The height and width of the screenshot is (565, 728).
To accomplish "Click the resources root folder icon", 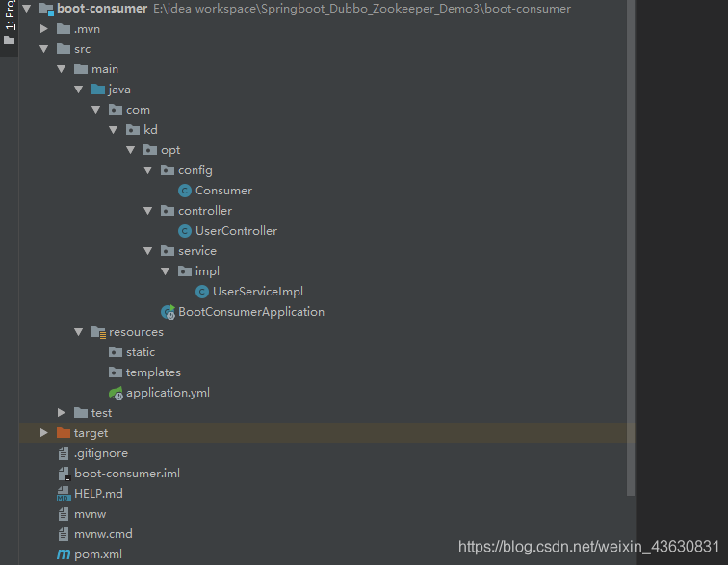I will coord(98,332).
